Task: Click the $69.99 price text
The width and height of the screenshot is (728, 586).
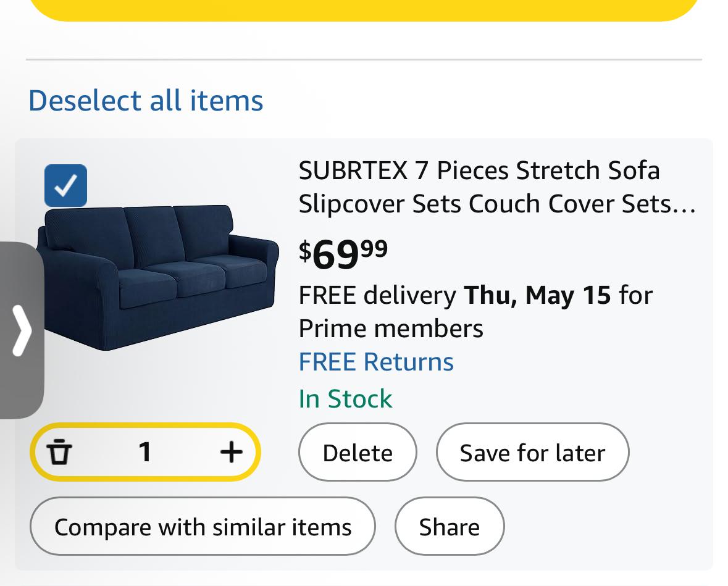Action: [x=343, y=254]
